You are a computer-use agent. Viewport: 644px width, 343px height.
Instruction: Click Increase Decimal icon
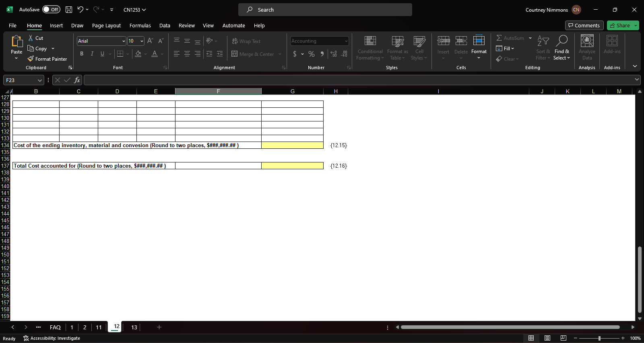334,54
